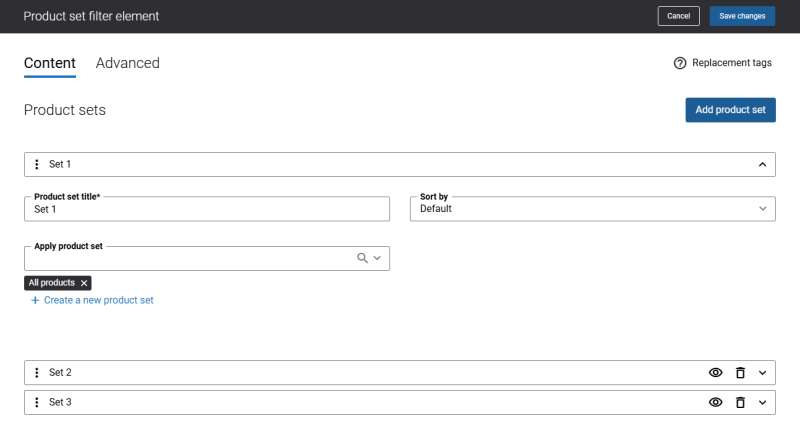Image resolution: width=800 pixels, height=429 pixels.
Task: Click the Set 3 drag handle dots
Action: click(36, 402)
